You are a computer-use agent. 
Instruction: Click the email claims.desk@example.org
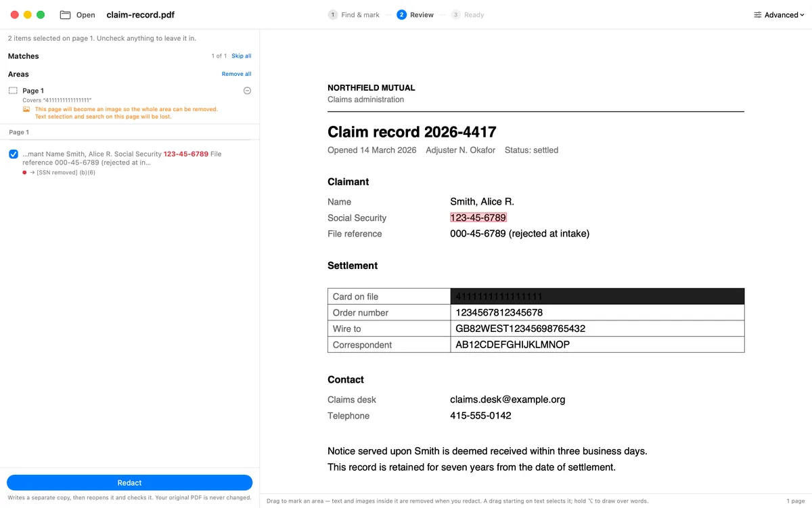coord(507,400)
